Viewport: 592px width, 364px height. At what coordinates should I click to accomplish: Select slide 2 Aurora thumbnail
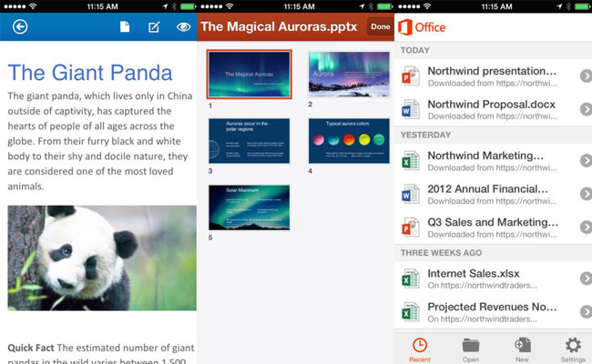coord(349,74)
